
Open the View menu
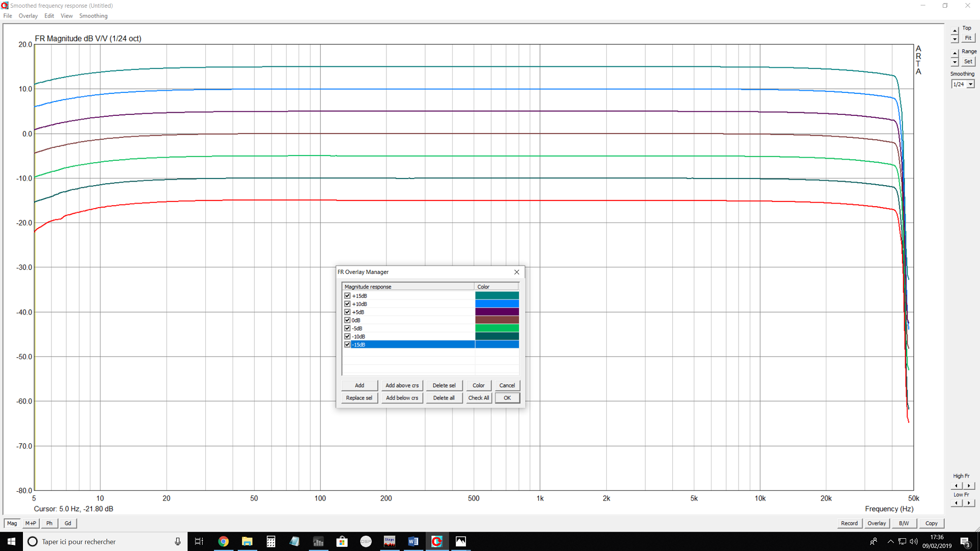(x=66, y=16)
